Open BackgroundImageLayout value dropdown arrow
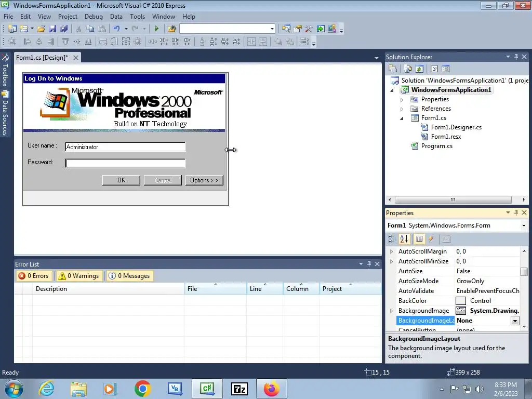Screen dimensions: 532x399 515,321
